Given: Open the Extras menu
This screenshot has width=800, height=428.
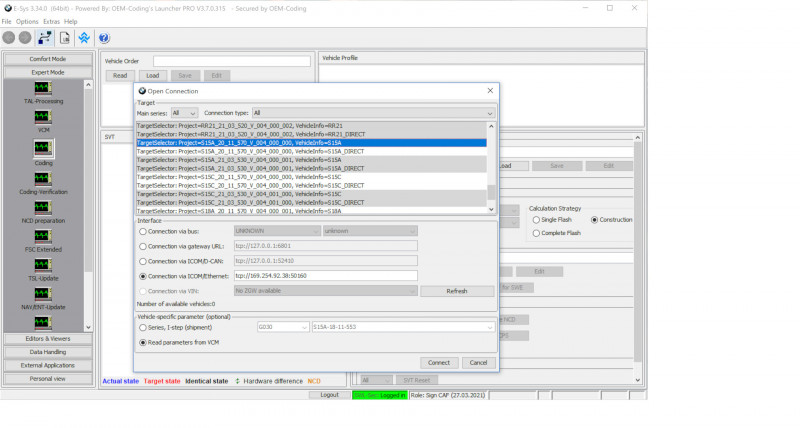Looking at the screenshot, I should (x=51, y=21).
